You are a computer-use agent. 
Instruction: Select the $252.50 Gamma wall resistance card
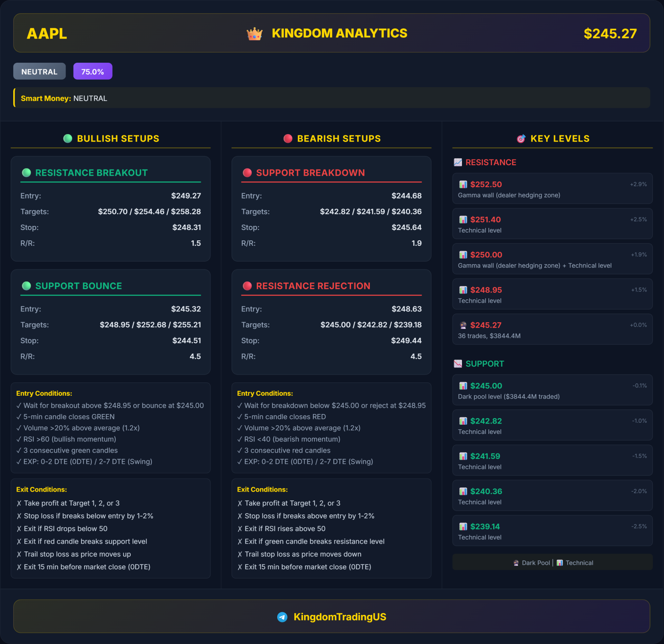pos(552,189)
